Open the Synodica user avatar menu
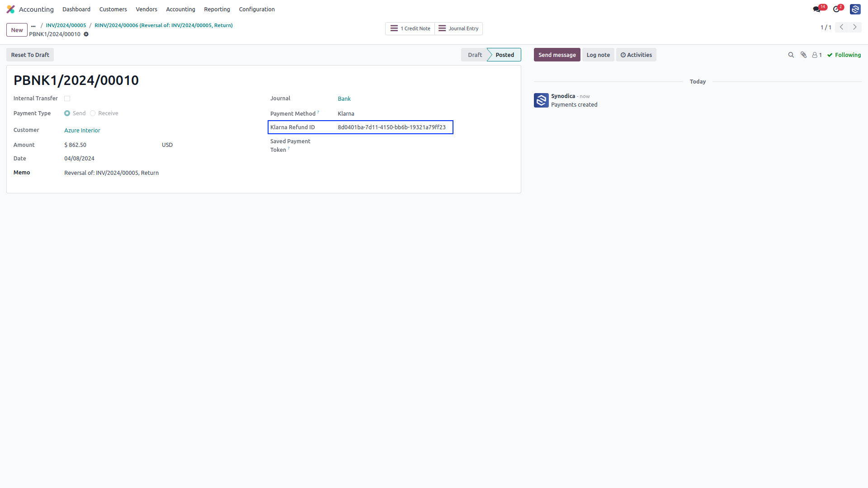 [855, 9]
